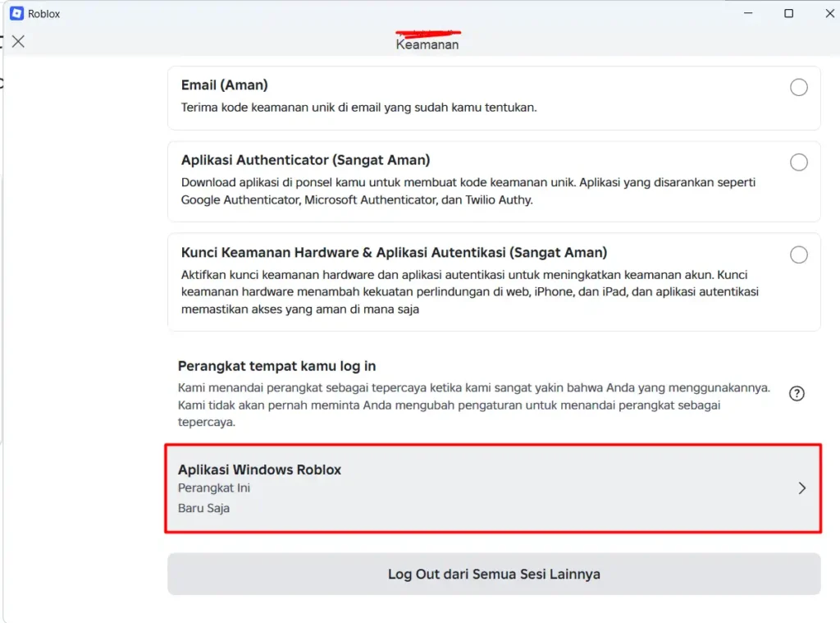Viewport: 840px width, 623px height.
Task: Select the Email (Aman) radio option
Action: tap(798, 87)
